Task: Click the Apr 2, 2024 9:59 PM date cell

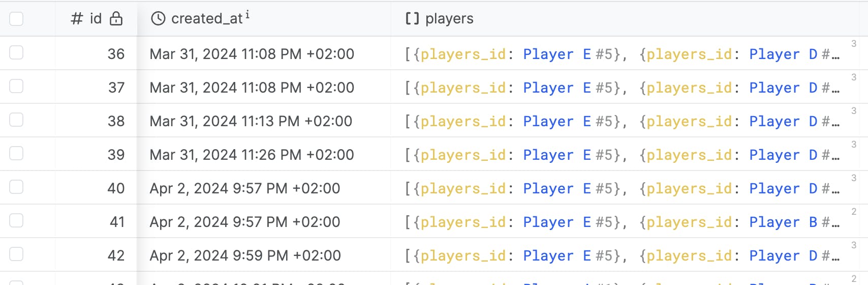Action: pyautogui.click(x=245, y=255)
